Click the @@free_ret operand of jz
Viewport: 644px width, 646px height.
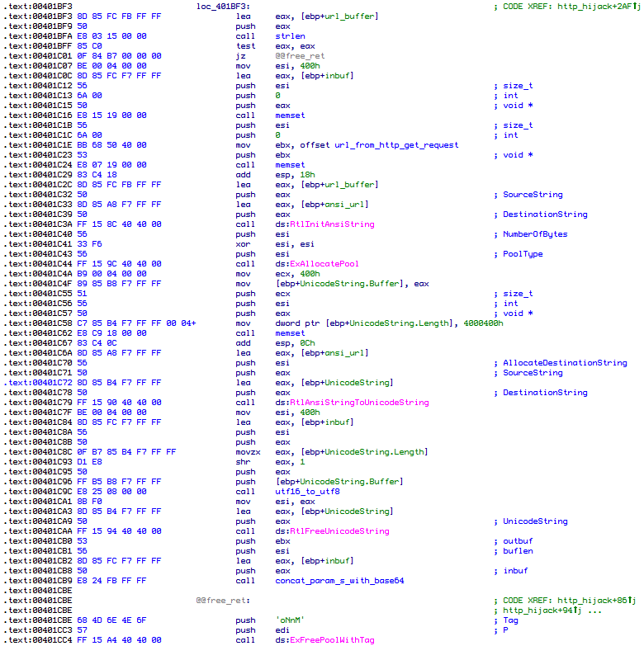pyautogui.click(x=300, y=56)
